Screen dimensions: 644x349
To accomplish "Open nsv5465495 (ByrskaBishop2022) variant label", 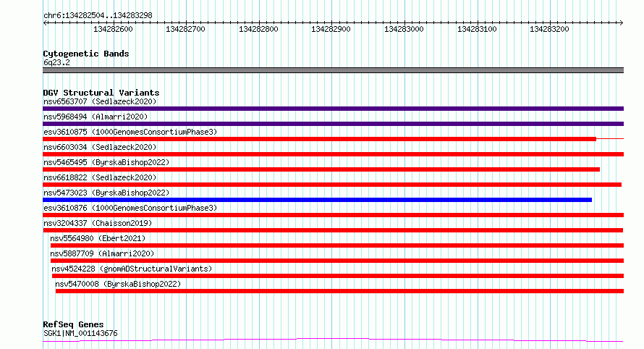I will (106, 162).
